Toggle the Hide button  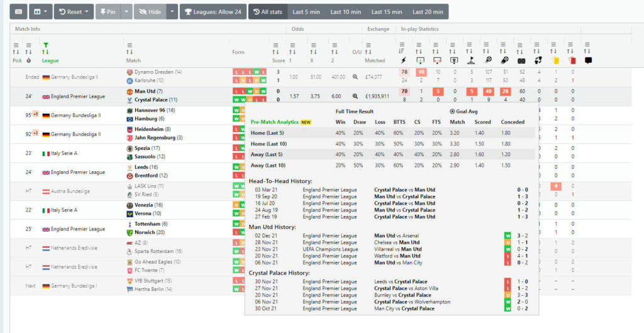click(150, 12)
